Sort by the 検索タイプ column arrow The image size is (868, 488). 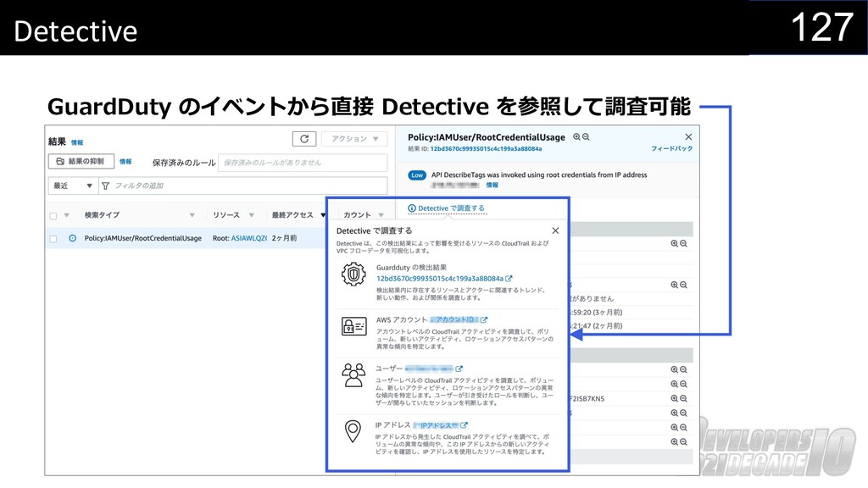(x=192, y=215)
